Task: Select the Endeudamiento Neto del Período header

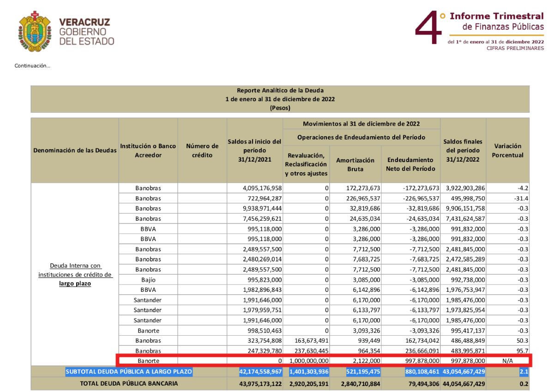Action: (410, 164)
